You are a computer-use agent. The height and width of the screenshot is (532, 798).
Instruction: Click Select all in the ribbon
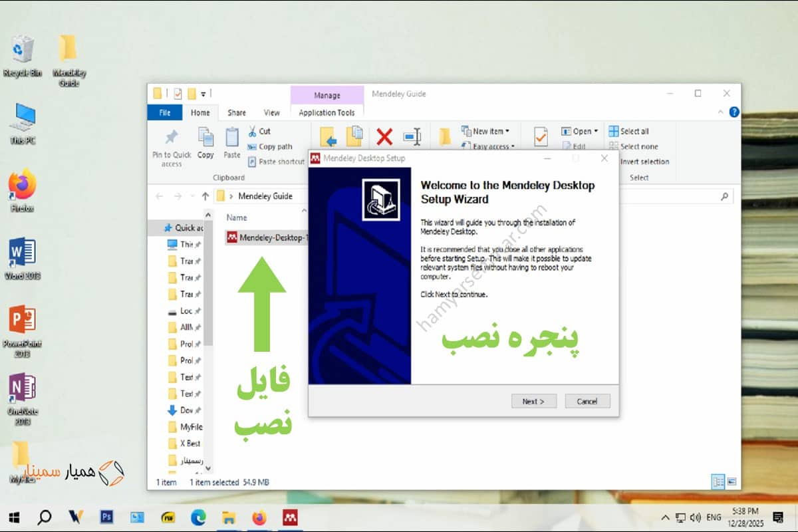629,131
